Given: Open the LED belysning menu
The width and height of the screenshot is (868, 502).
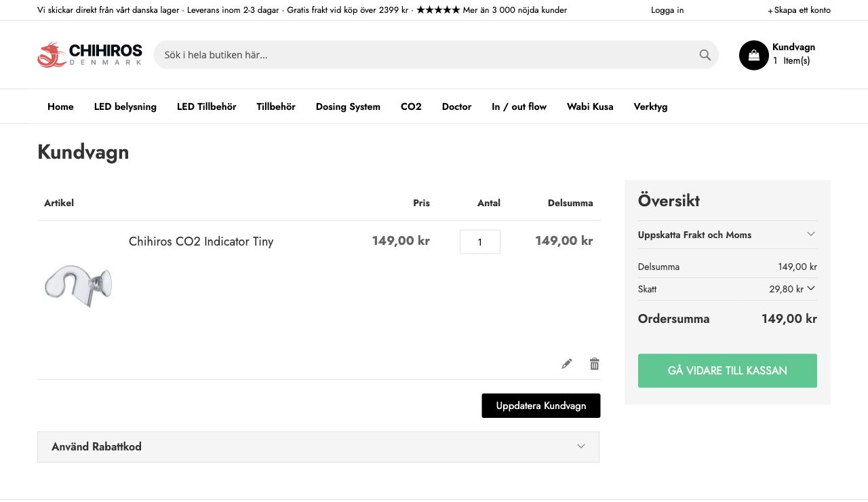Looking at the screenshot, I should pos(125,107).
